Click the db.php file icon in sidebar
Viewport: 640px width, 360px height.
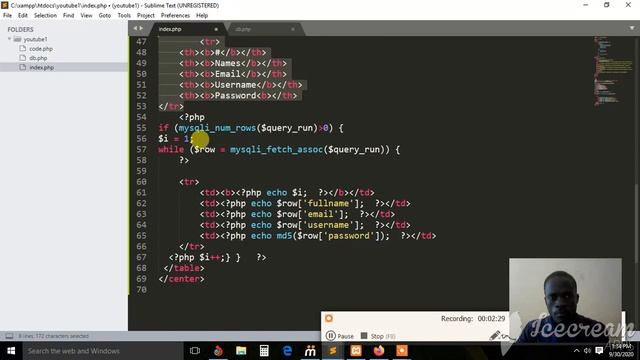tap(22, 58)
